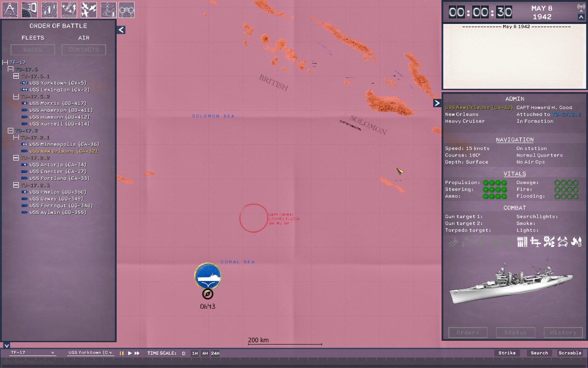Set time scale to 1H
588x368 pixels.
coord(195,353)
